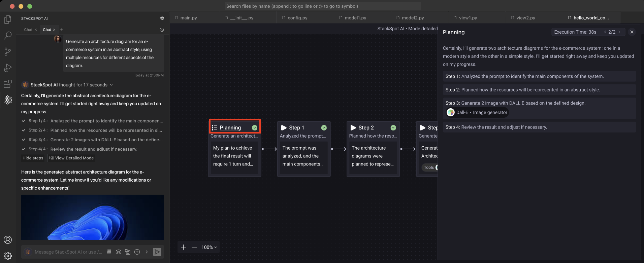Click the stacked layers icon in chat input
The image size is (644, 263).
[x=119, y=252]
